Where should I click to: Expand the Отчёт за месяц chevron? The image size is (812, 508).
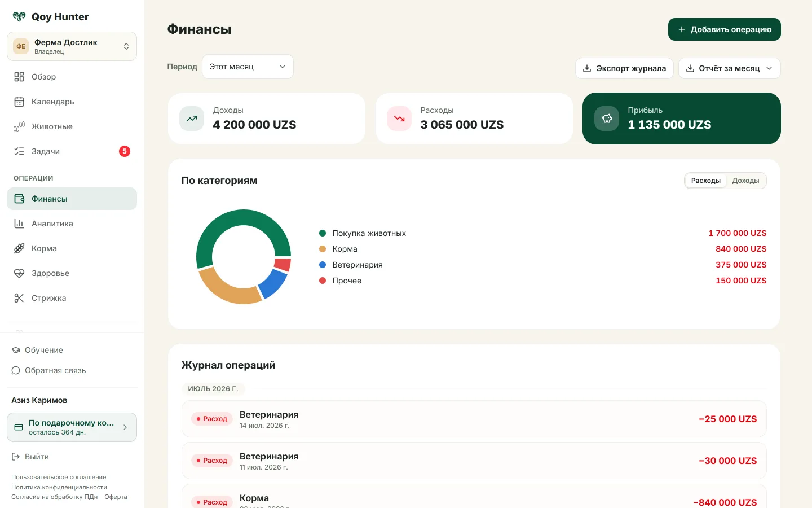[769, 68]
